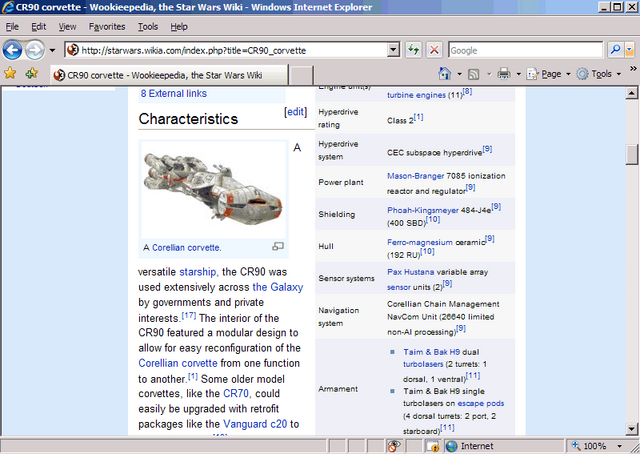Image resolution: width=640 pixels, height=454 pixels.
Task: Follow the 'turbolasers' armament link
Action: (423, 364)
